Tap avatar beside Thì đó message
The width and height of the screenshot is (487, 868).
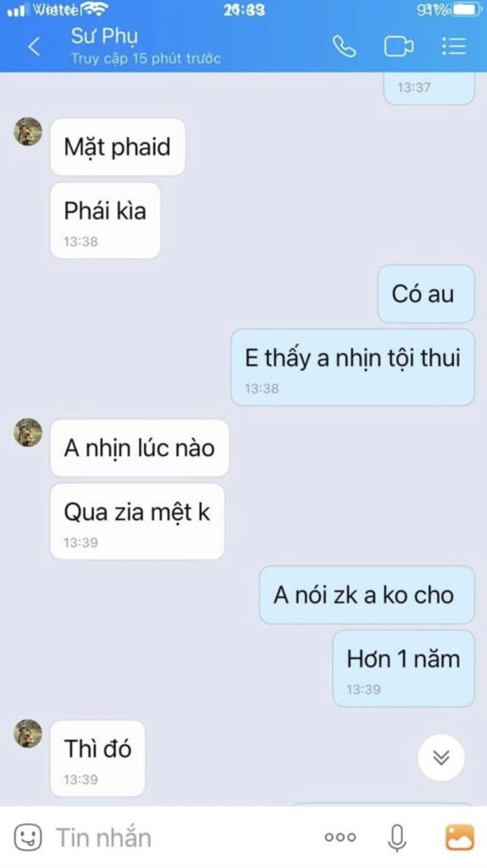pos(28,733)
